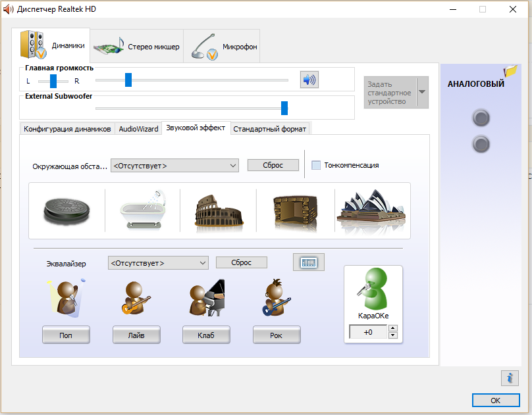
Task: Open the information button
Action: point(510,378)
